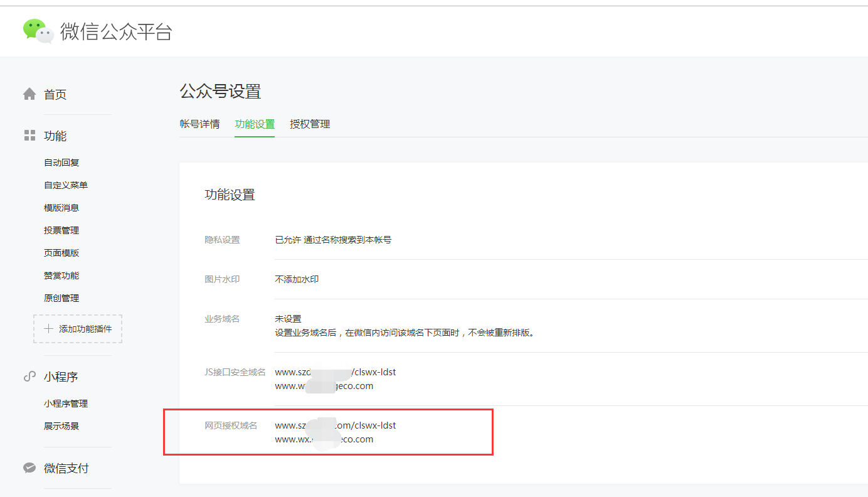This screenshot has width=868, height=497.
Task: Click the 设置业务域名后 description text
Action: pos(405,333)
